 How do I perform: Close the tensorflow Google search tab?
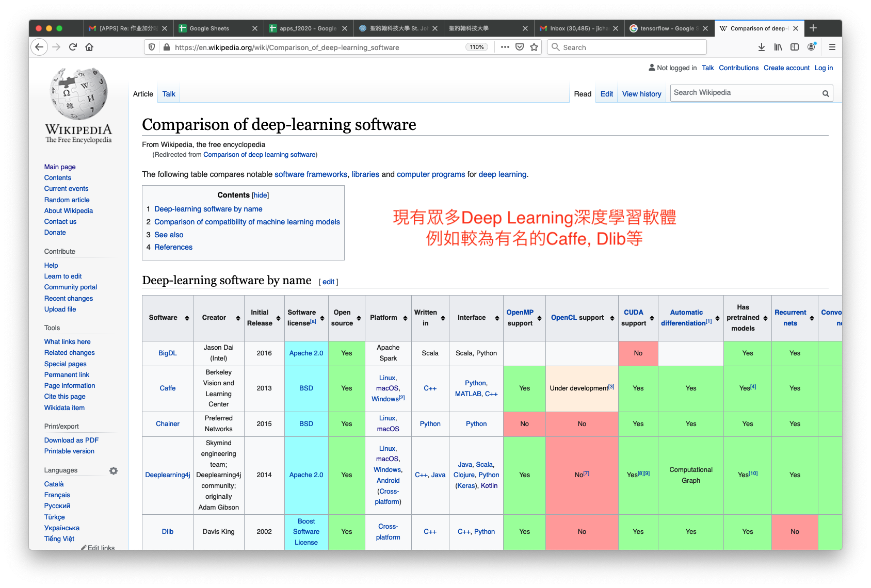(705, 28)
